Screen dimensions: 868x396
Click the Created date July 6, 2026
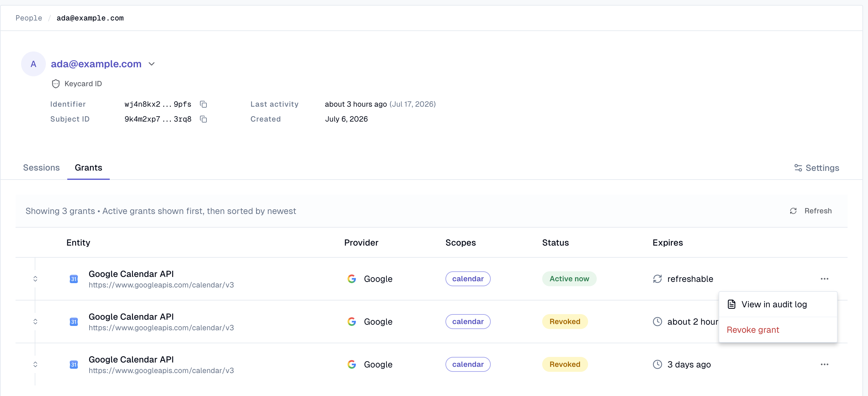[x=346, y=119]
